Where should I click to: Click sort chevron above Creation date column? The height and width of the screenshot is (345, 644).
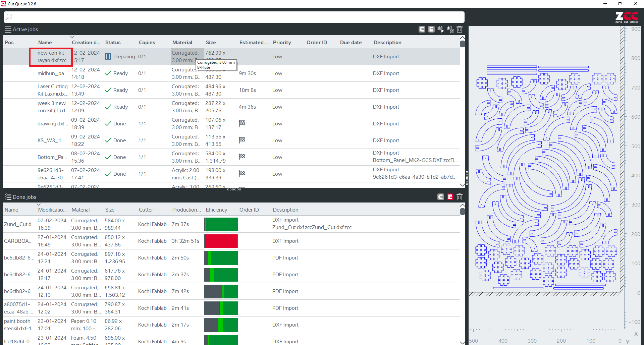(x=72, y=37)
